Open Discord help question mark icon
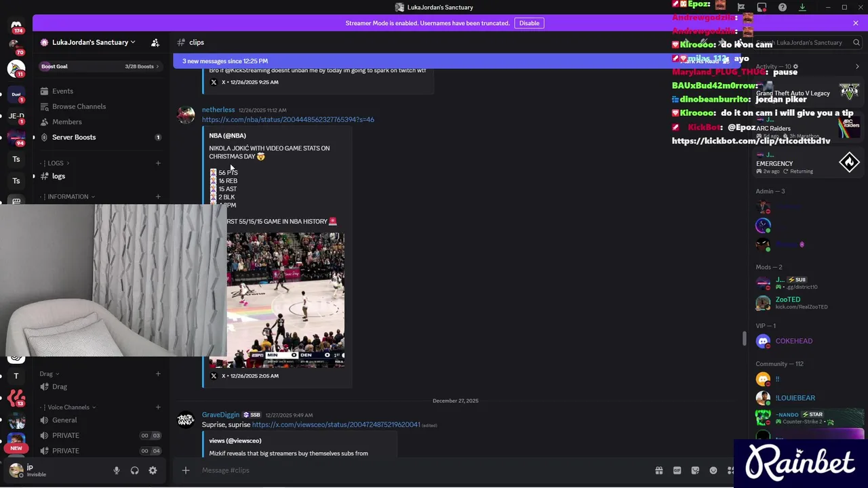868x488 pixels. 783,7
